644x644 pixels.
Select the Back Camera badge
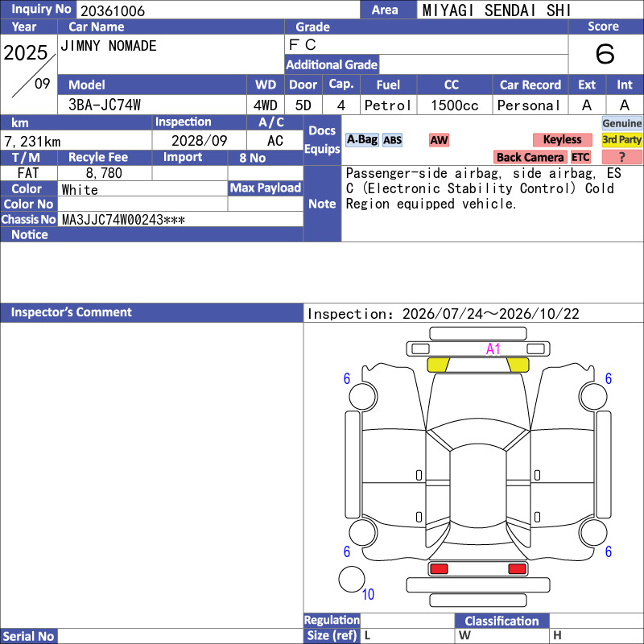tap(530, 157)
